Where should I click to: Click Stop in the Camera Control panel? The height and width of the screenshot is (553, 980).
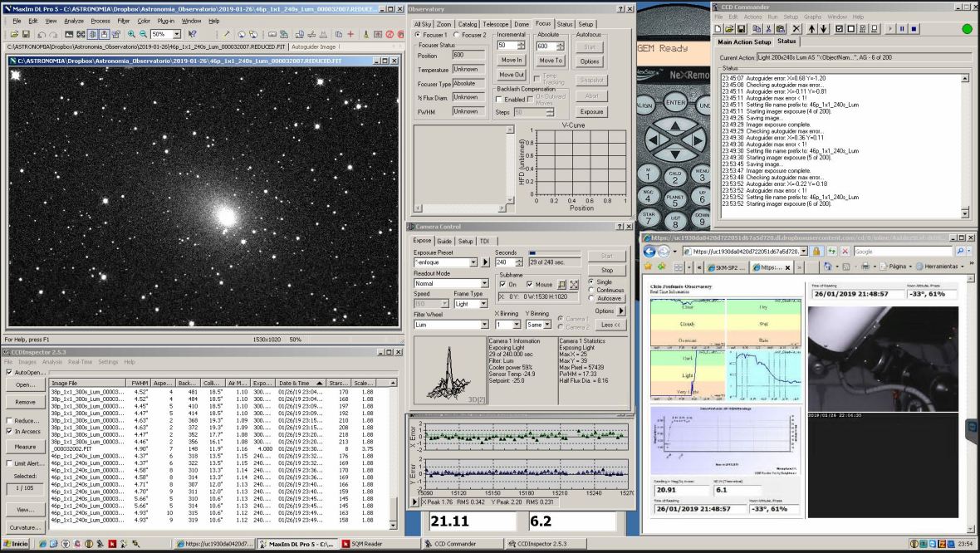pyautogui.click(x=607, y=271)
